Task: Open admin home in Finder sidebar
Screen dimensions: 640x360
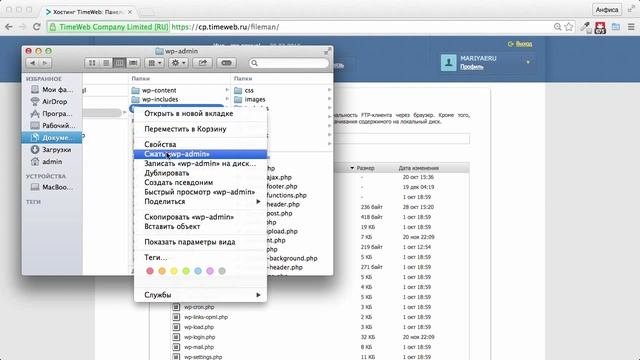Action: click(51, 162)
